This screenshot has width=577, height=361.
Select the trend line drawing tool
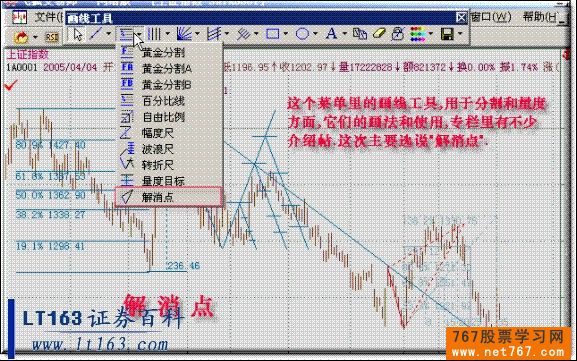[x=96, y=34]
